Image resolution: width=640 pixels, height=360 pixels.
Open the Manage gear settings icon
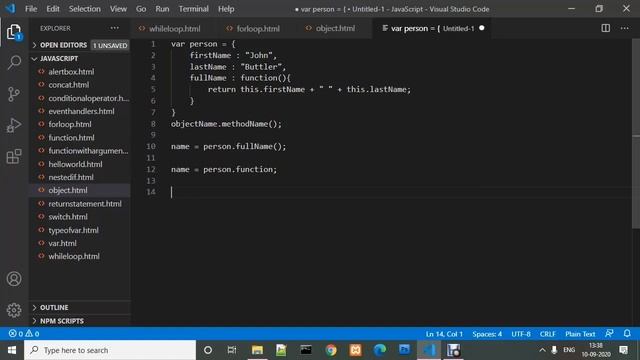click(14, 310)
